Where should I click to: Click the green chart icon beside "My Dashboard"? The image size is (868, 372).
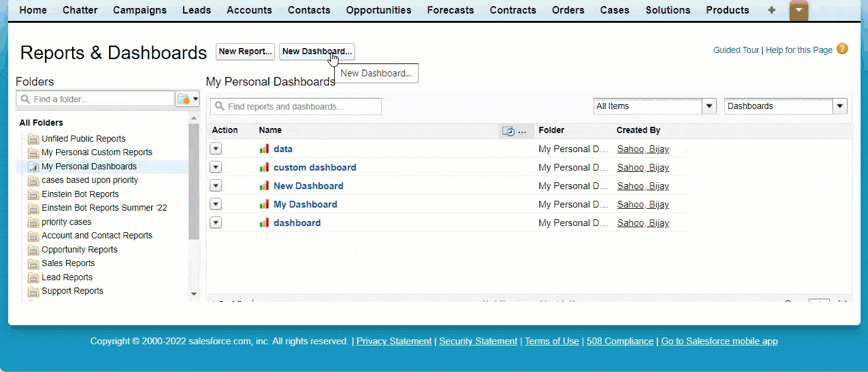(264, 204)
